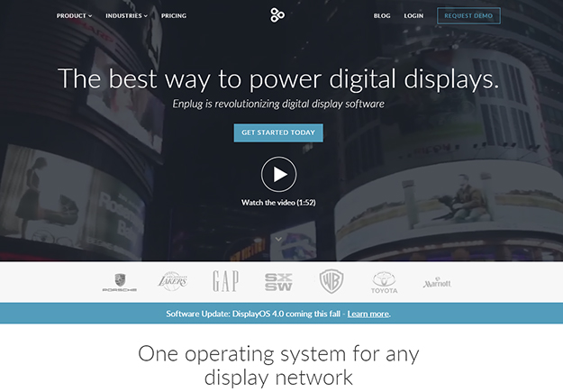The width and height of the screenshot is (563, 392).
Task: Expand the Product dropdown menu
Action: point(74,16)
